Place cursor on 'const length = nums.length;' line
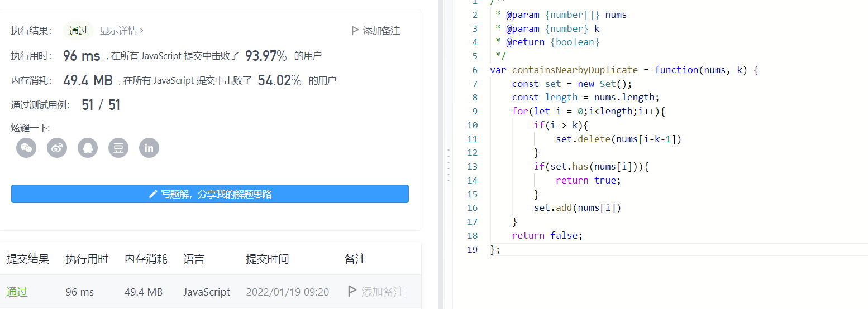Screen dimensions: 868x309 click(x=585, y=98)
